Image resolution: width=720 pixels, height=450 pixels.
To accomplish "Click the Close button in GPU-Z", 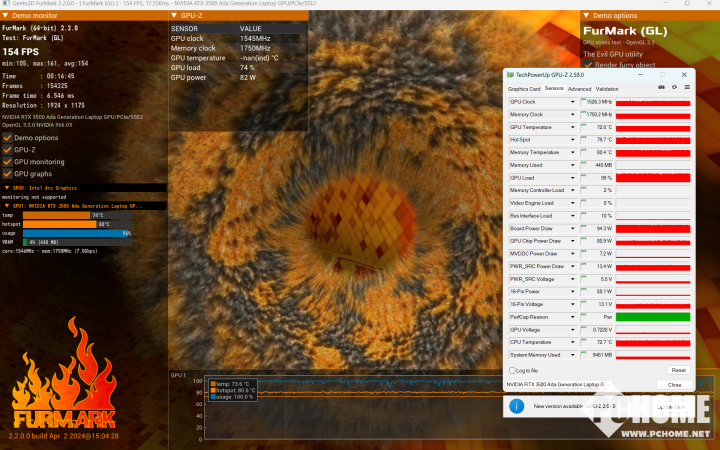I will [x=675, y=384].
